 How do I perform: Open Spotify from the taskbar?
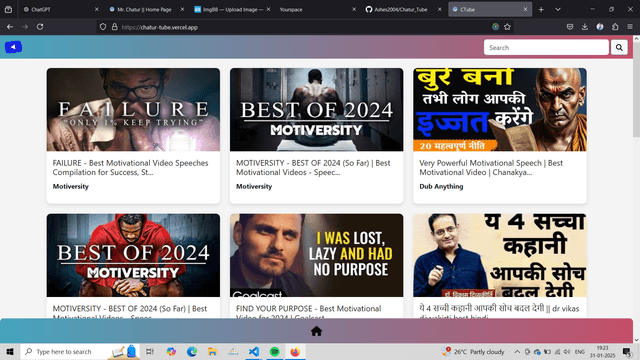tap(275, 351)
